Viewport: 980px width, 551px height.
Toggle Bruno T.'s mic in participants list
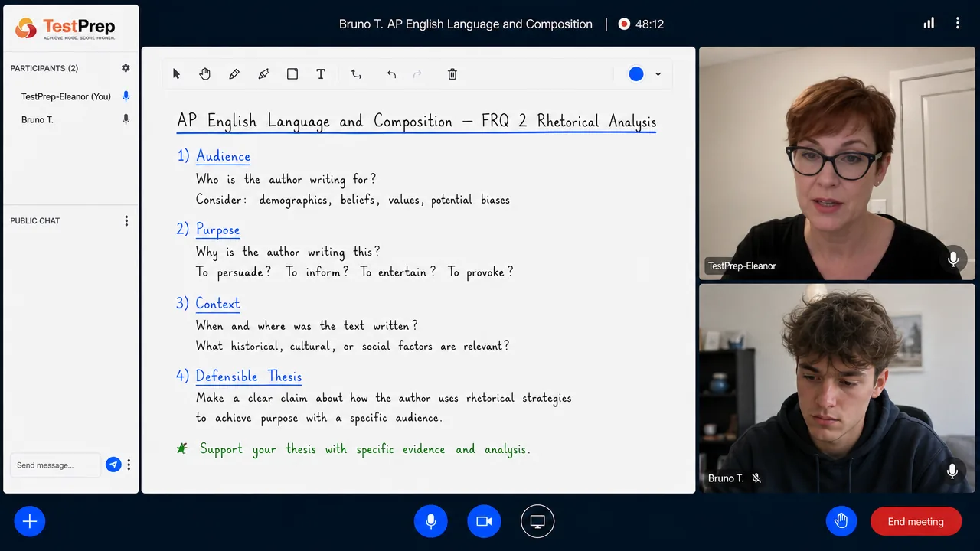(x=126, y=119)
